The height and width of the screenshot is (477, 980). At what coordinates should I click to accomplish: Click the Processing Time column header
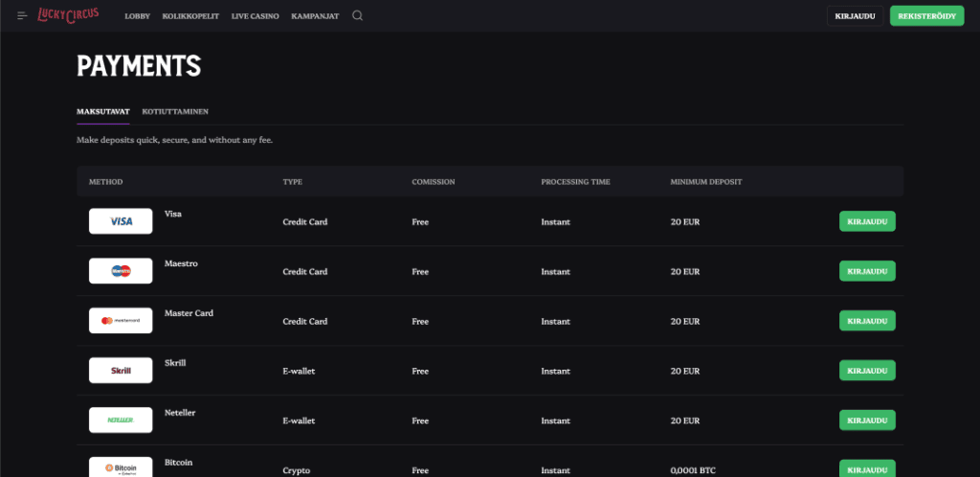point(575,182)
